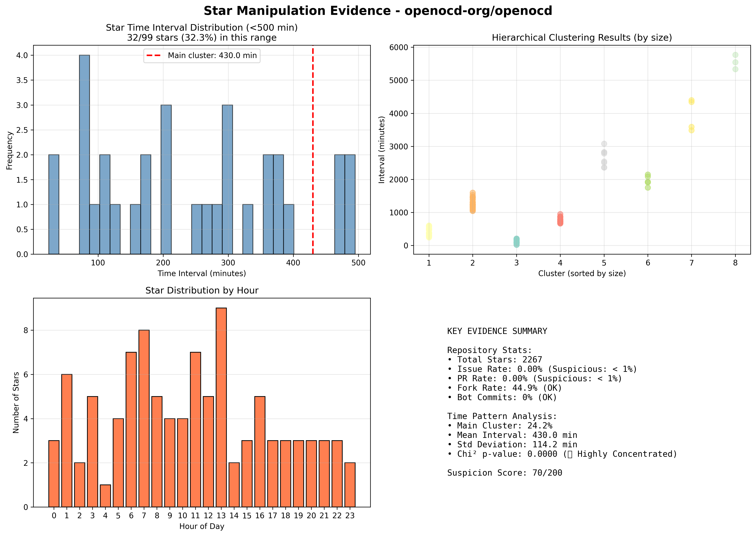
Task: Click the "KEY EVIDENCE SUMMARY" heading
Action: [x=497, y=331]
